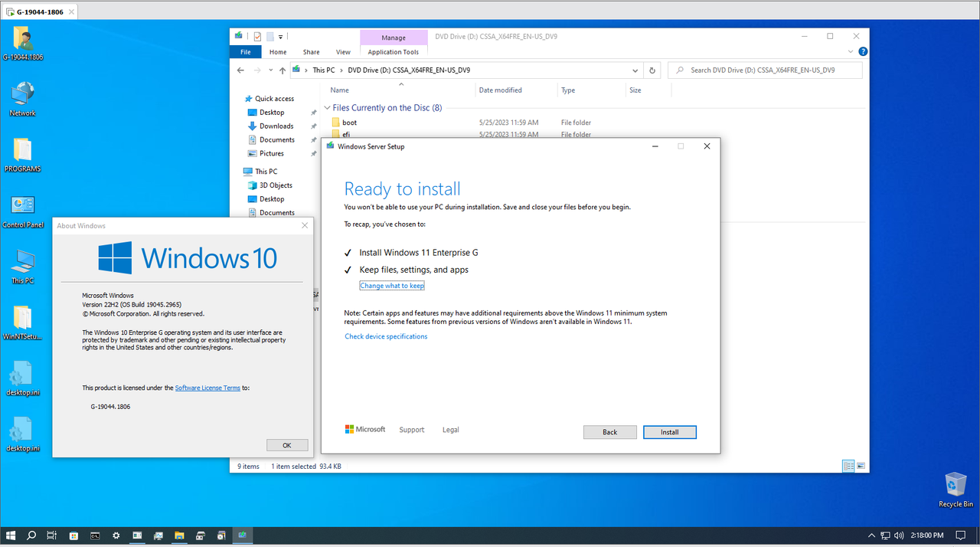Click the Explorer forward navigation arrow

pos(257,70)
